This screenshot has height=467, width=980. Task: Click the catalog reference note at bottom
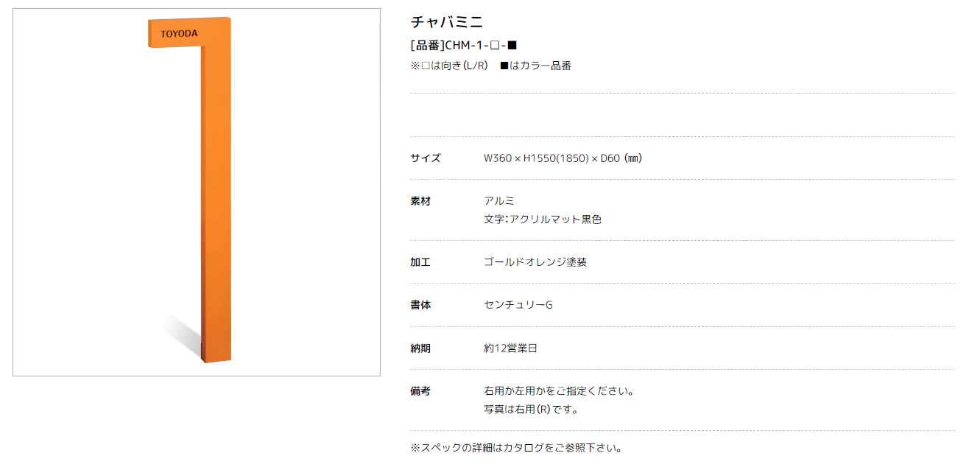[x=516, y=448]
